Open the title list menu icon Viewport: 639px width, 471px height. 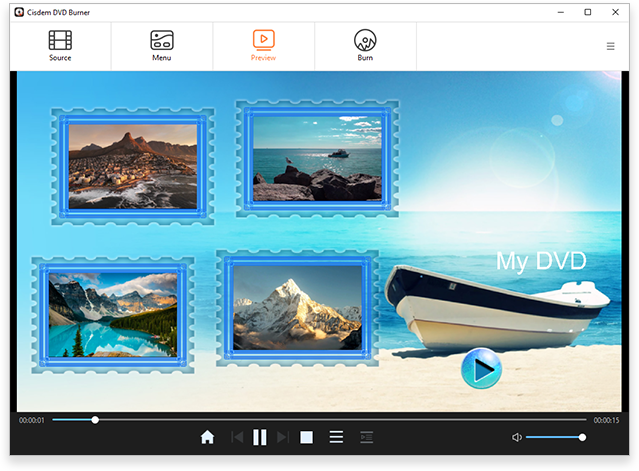tap(337, 437)
